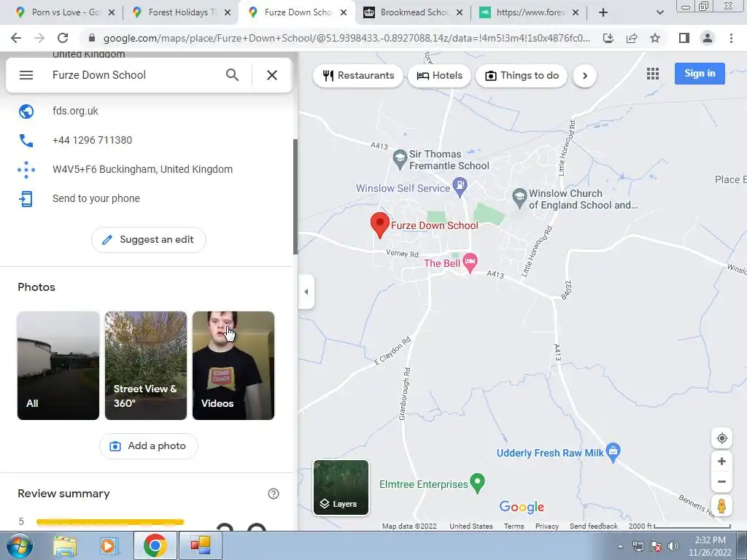This screenshot has height=560, width=747.
Task: Open the Videos photo thumbnail
Action: pos(233,366)
